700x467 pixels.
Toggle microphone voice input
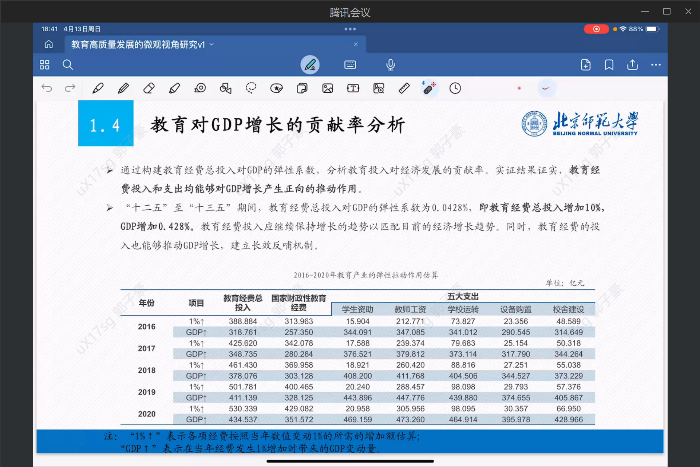point(390,65)
